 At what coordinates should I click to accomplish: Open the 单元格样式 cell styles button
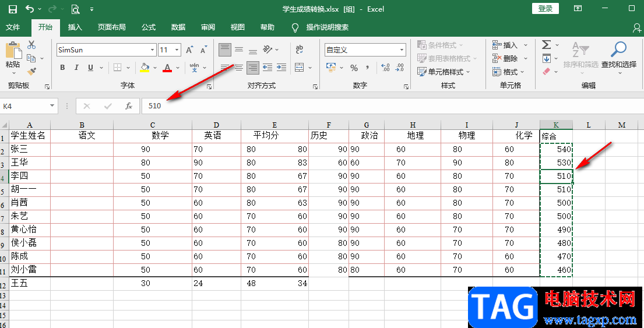click(444, 72)
